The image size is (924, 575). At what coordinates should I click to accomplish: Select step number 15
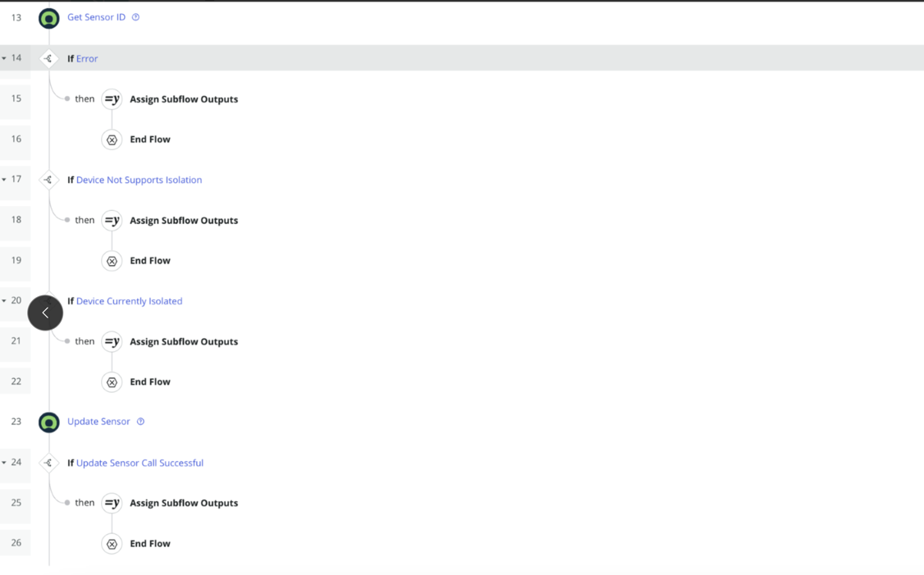[16, 98]
